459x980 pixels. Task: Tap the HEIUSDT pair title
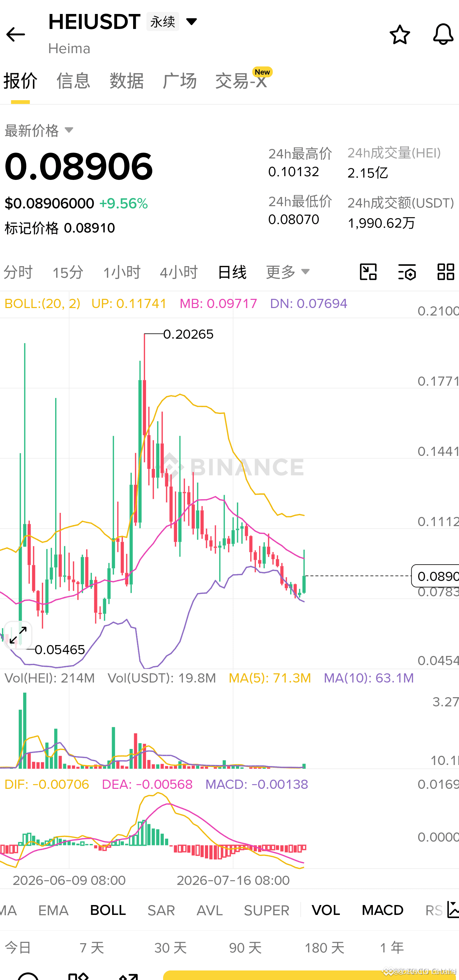pos(94,22)
